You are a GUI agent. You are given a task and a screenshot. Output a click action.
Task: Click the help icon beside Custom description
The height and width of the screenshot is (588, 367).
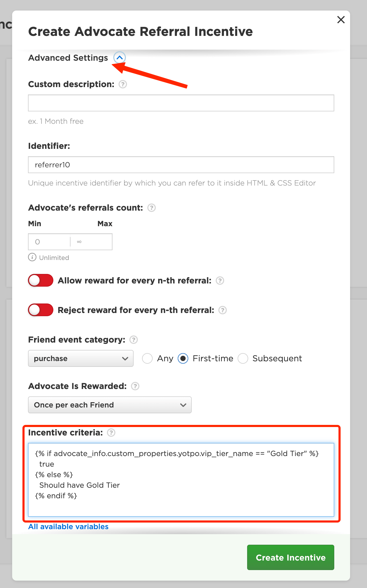(123, 84)
